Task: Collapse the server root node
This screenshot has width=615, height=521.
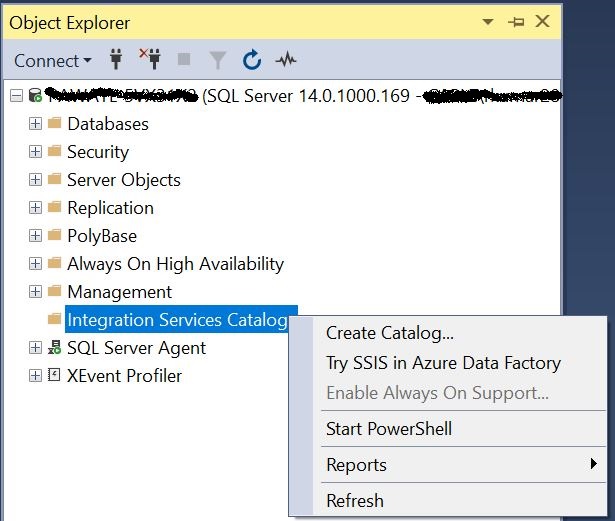Action: coord(16,96)
